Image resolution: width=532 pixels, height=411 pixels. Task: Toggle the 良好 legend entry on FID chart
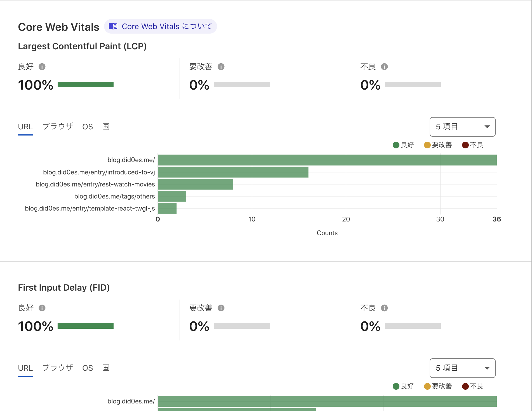coord(403,386)
